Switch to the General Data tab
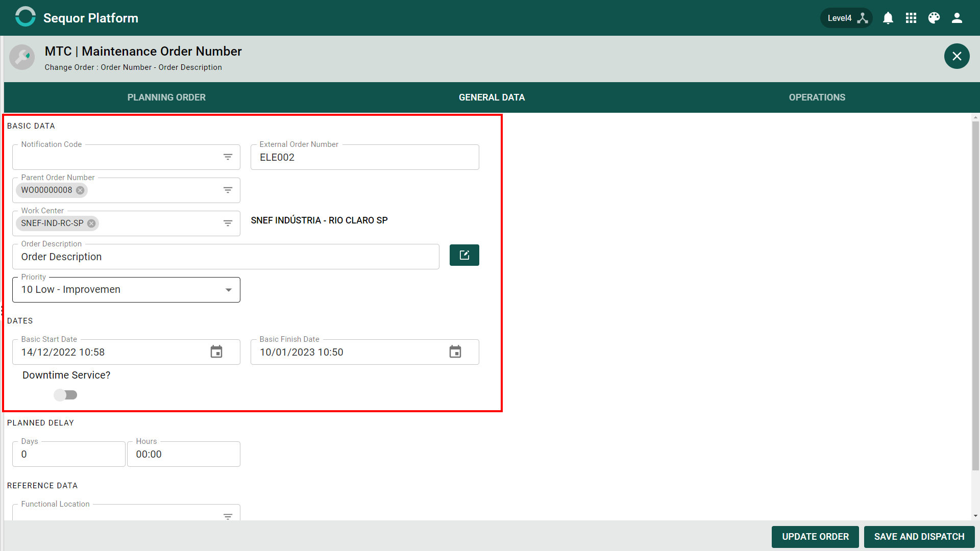 [492, 97]
